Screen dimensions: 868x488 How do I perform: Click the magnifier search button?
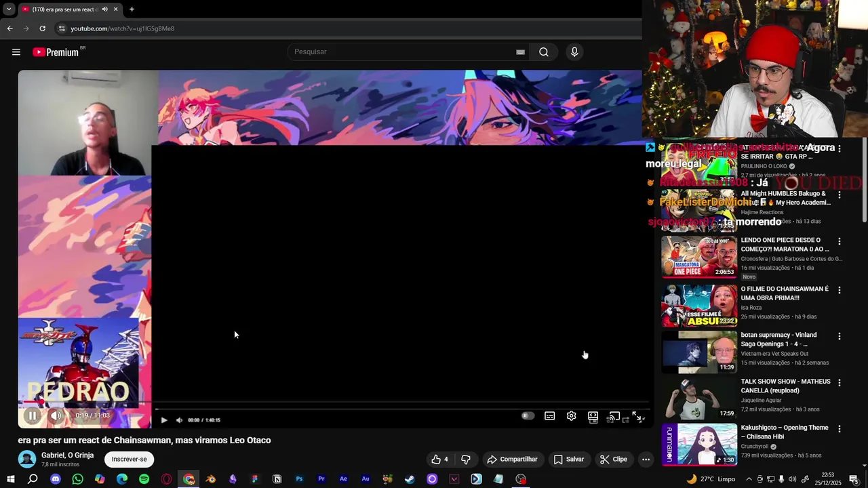pos(544,52)
